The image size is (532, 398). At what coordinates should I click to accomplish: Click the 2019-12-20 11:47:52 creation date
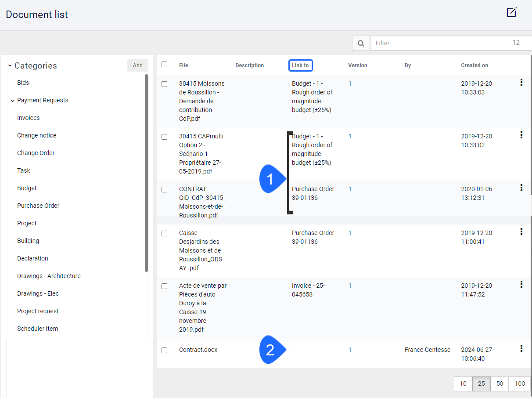[x=477, y=290]
